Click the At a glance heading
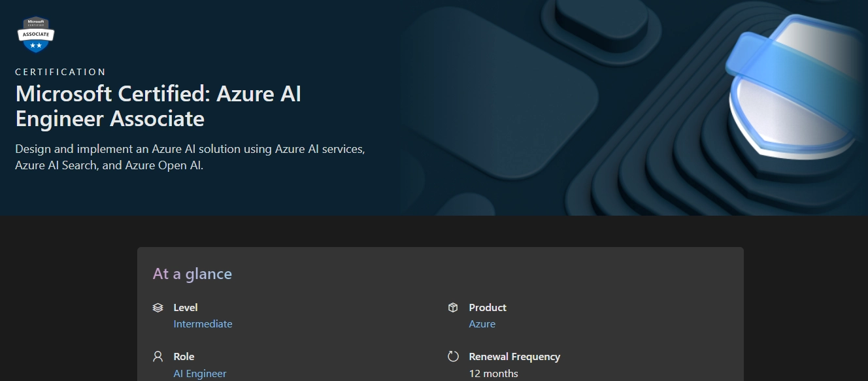Screen dimensions: 868x381 (x=192, y=274)
